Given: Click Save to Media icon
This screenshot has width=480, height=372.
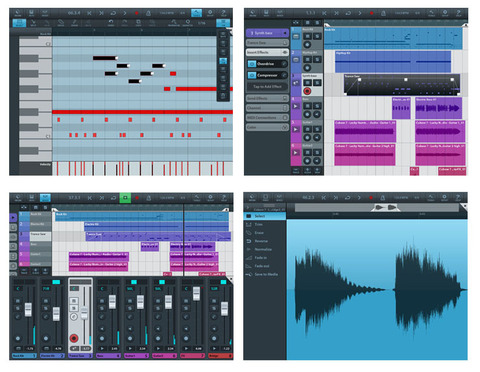Looking at the screenshot, I should point(249,274).
